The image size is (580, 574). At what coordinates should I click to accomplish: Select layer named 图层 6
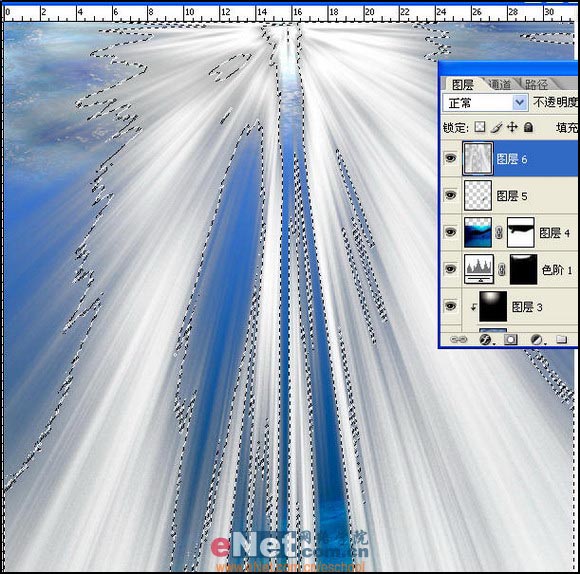coord(512,159)
